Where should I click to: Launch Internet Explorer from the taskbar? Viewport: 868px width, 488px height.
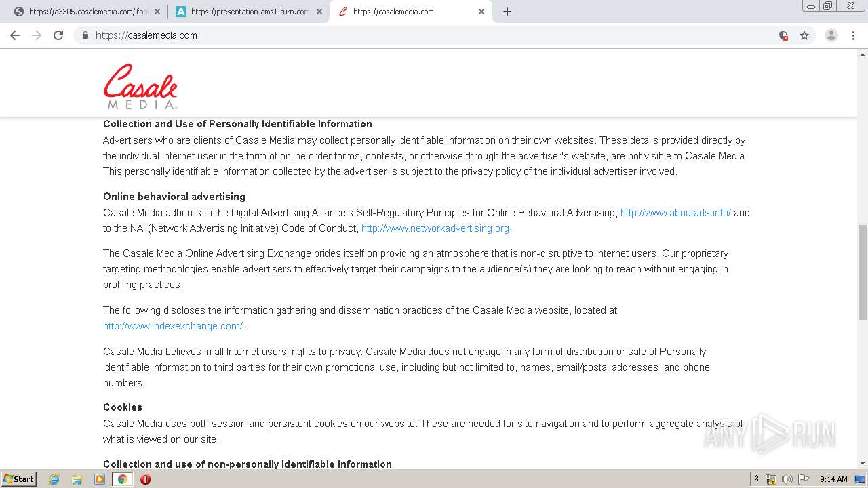[x=54, y=479]
